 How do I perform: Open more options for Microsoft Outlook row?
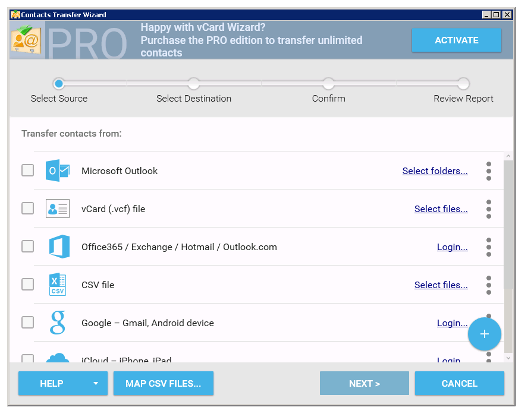coord(489,171)
